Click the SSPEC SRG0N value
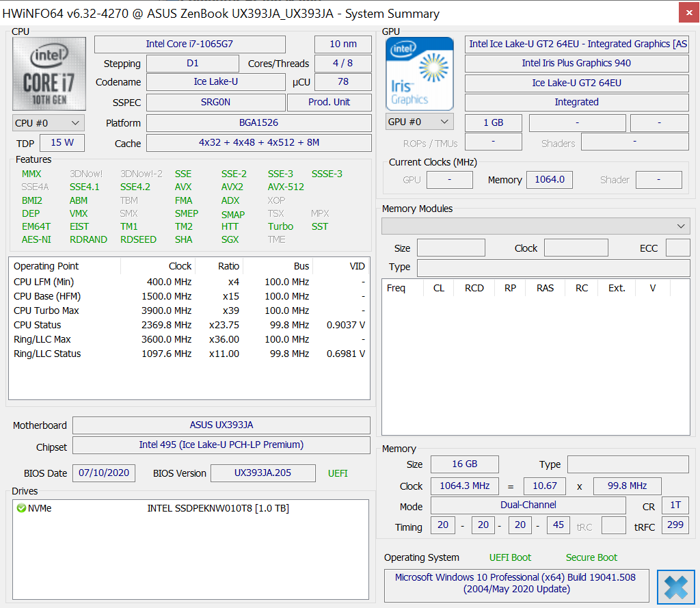Image resolution: width=700 pixels, height=608 pixels. (x=215, y=103)
